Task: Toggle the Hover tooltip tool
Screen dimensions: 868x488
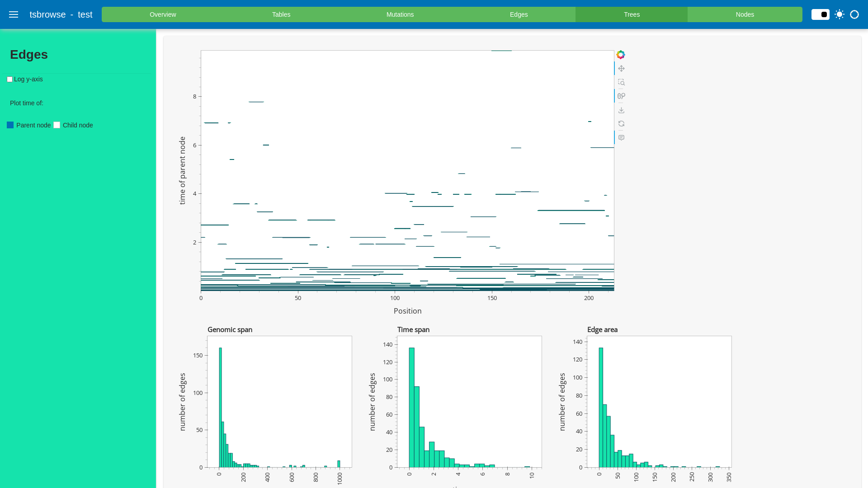Action: pyautogui.click(x=621, y=138)
